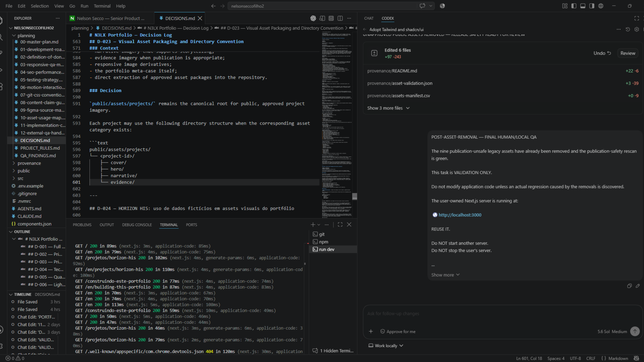
Task: Switch to the PROBLEMS tab
Action: [x=82, y=225]
